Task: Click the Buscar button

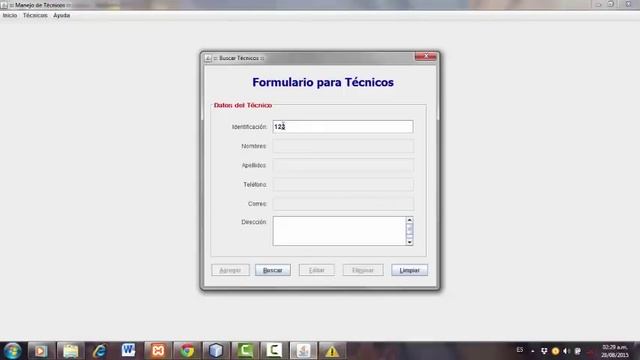Action: click(x=273, y=270)
